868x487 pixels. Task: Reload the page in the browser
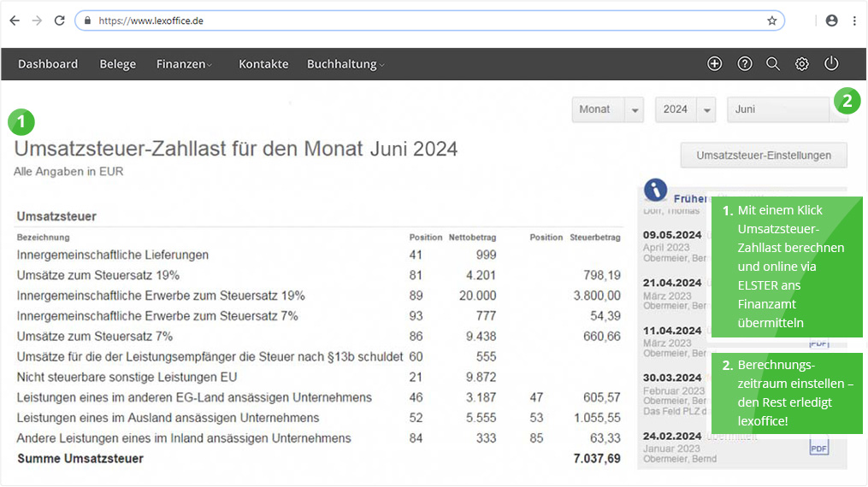pyautogui.click(x=59, y=21)
